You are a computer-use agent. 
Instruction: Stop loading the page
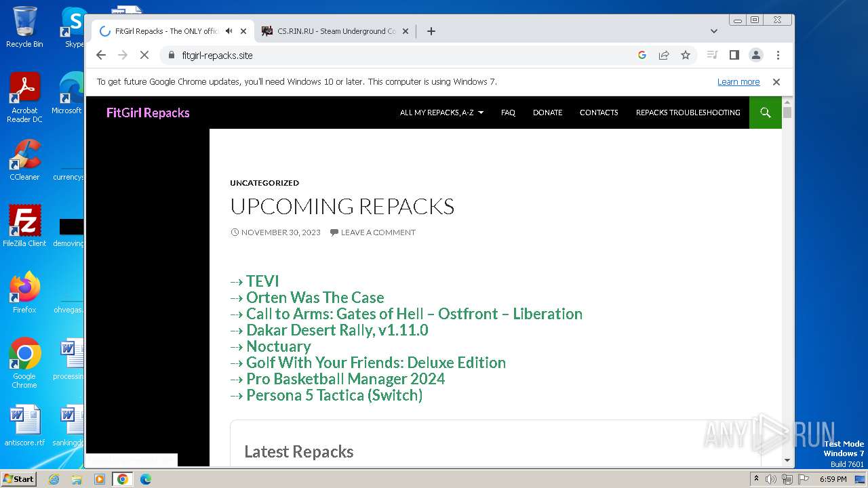[144, 55]
